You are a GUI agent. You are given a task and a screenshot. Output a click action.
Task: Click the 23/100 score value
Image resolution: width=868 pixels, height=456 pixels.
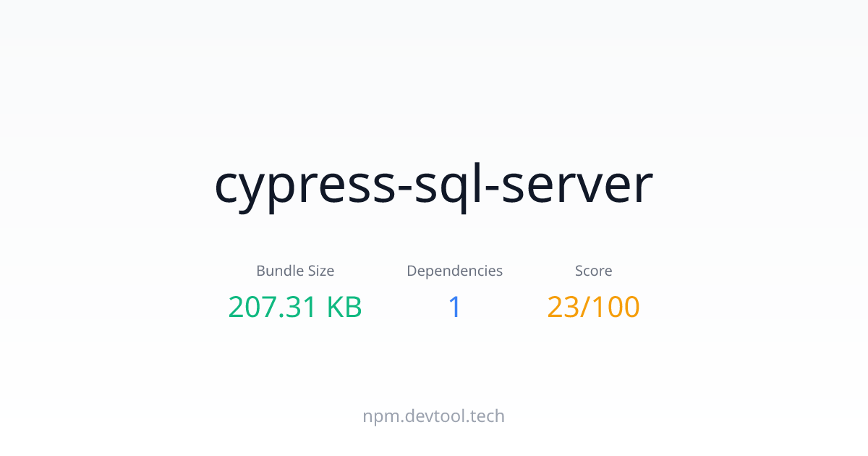tap(593, 307)
